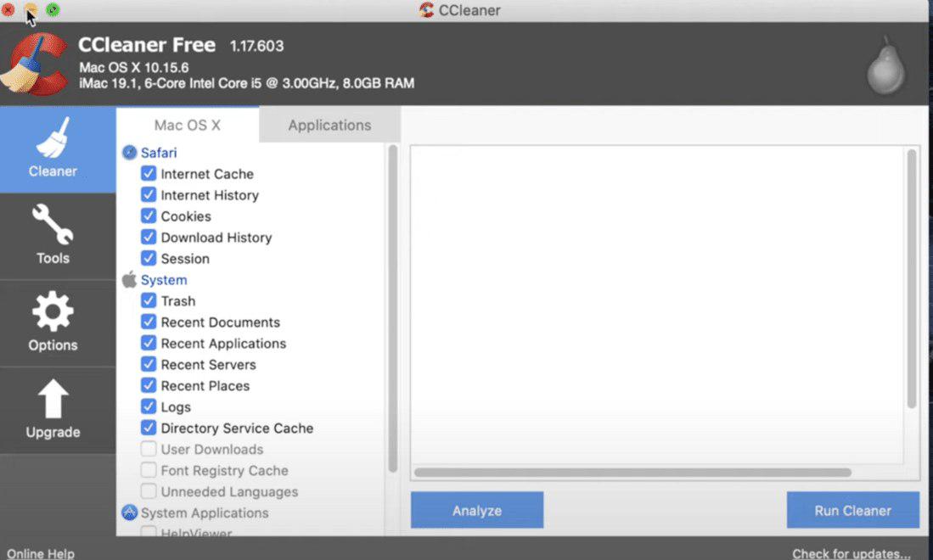
Task: Toggle Recent Documents checkbox
Action: tap(149, 322)
